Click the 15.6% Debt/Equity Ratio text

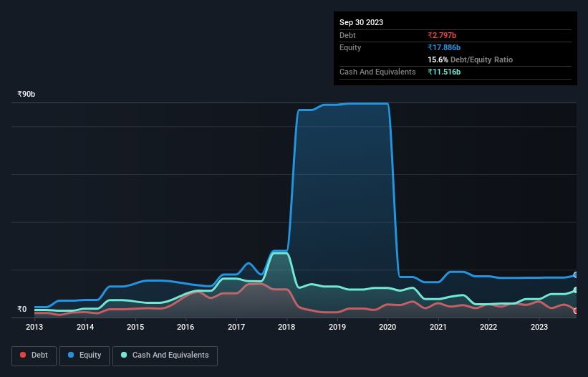(x=470, y=59)
